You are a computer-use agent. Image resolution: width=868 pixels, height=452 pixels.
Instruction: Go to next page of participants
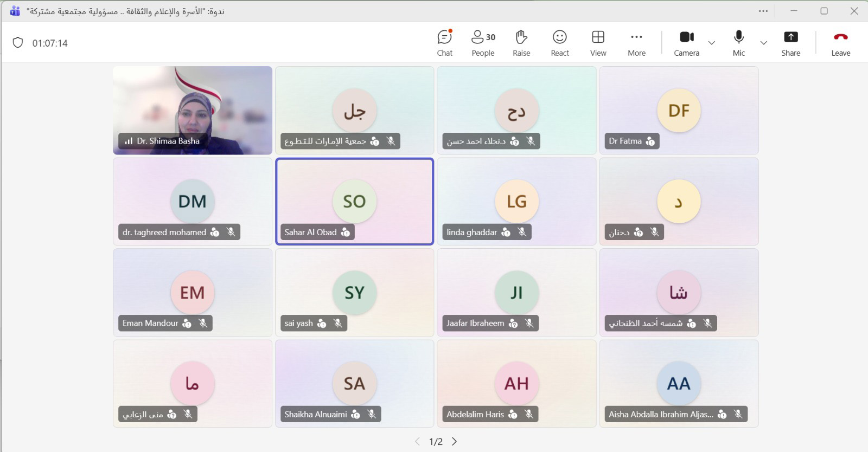click(455, 442)
